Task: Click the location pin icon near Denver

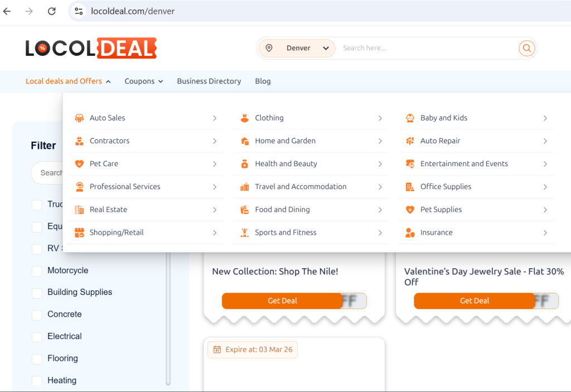Action: [269, 48]
